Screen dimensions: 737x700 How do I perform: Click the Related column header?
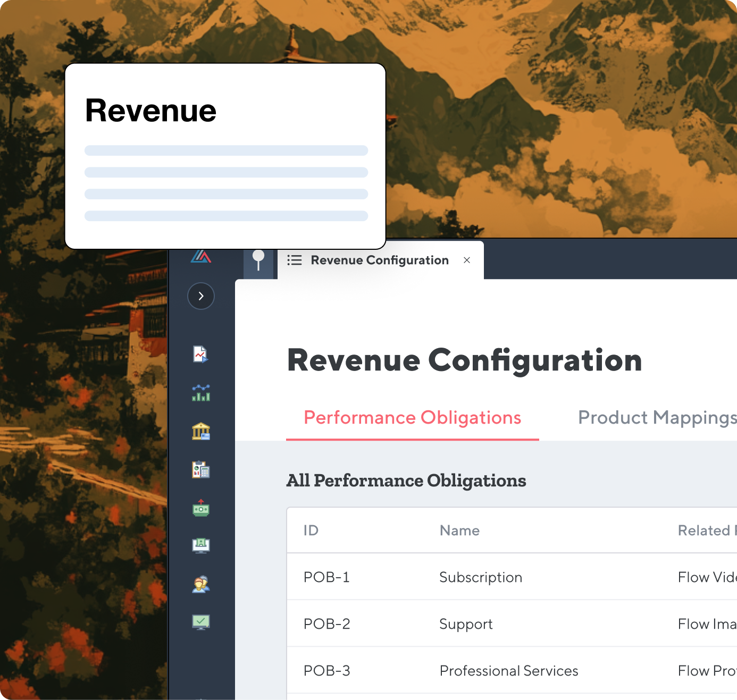707,530
